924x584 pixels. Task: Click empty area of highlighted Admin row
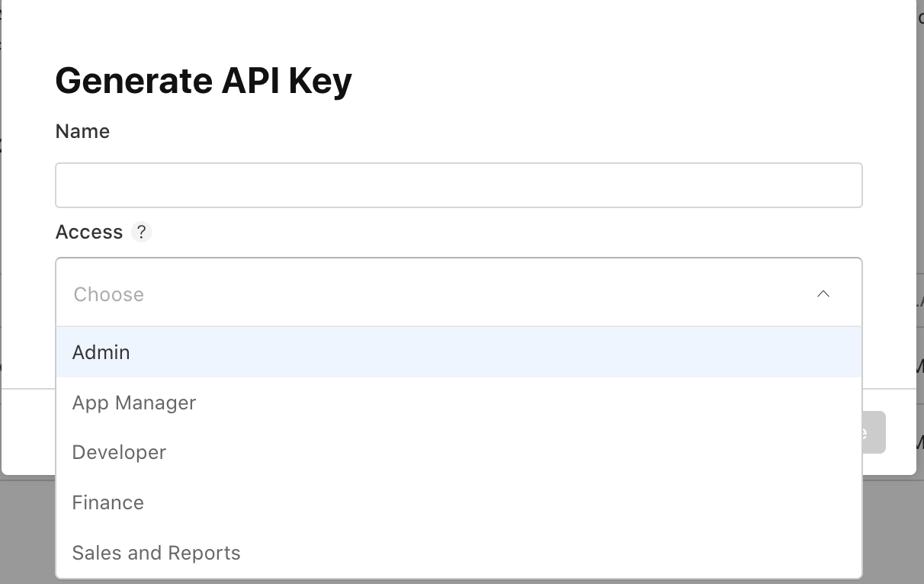[496, 352]
